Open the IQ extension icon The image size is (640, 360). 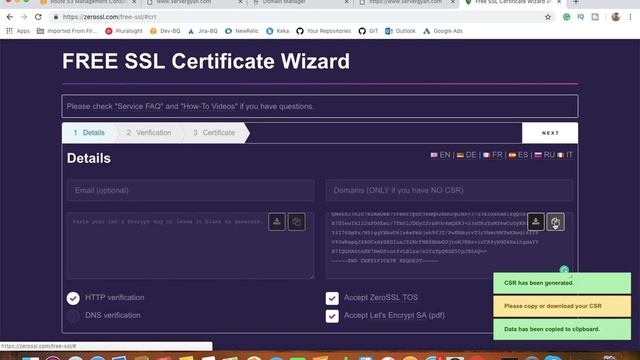580,17
